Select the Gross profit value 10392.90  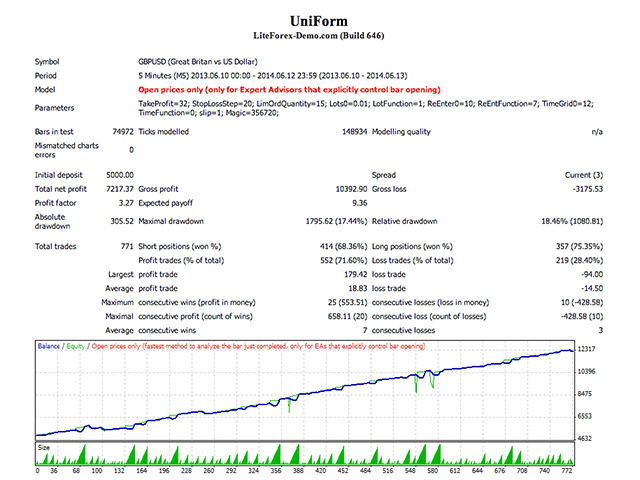(351, 189)
